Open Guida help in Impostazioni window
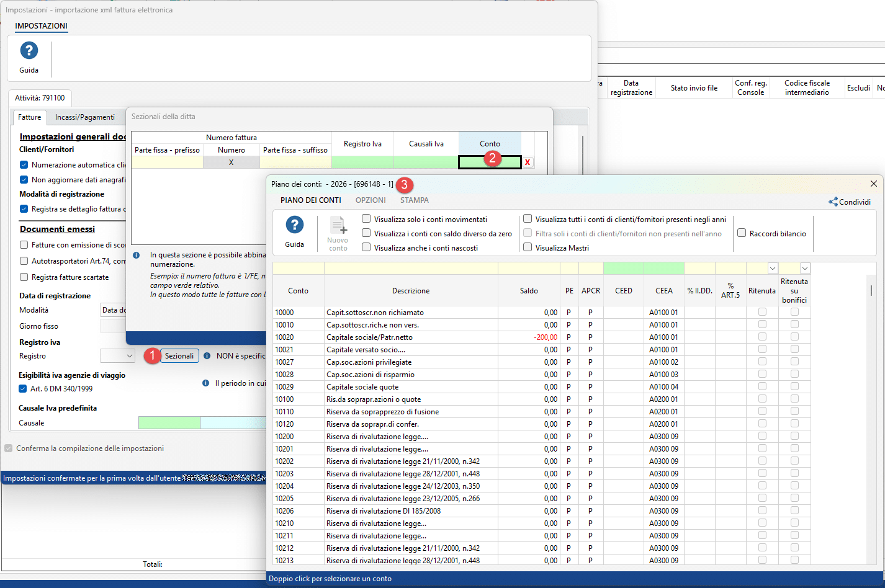This screenshot has height=588, width=885. pos(29,57)
